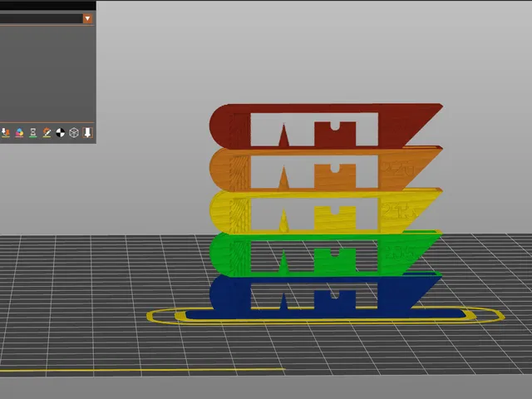Toggle the black-and-white quadrant circle icon
The image size is (532, 399).
(x=60, y=133)
